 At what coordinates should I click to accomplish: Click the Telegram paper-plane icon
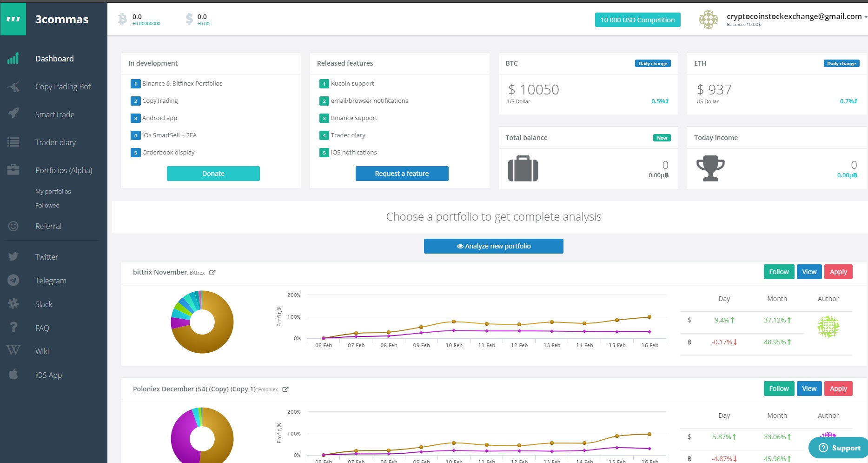coord(13,280)
